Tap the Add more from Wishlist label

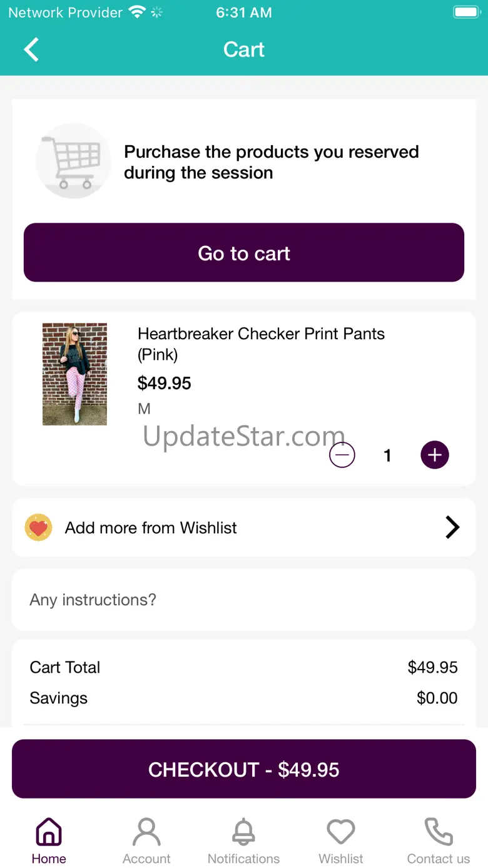coord(151,528)
